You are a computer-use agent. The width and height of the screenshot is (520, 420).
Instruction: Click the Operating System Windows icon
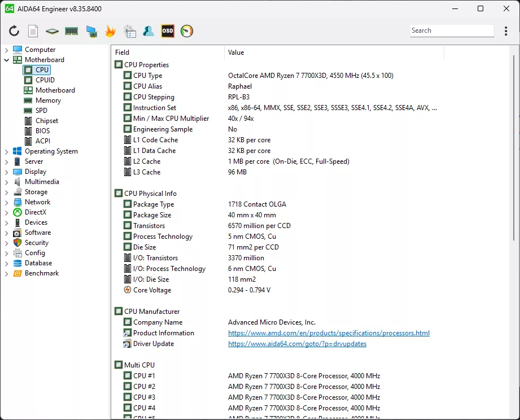(18, 151)
